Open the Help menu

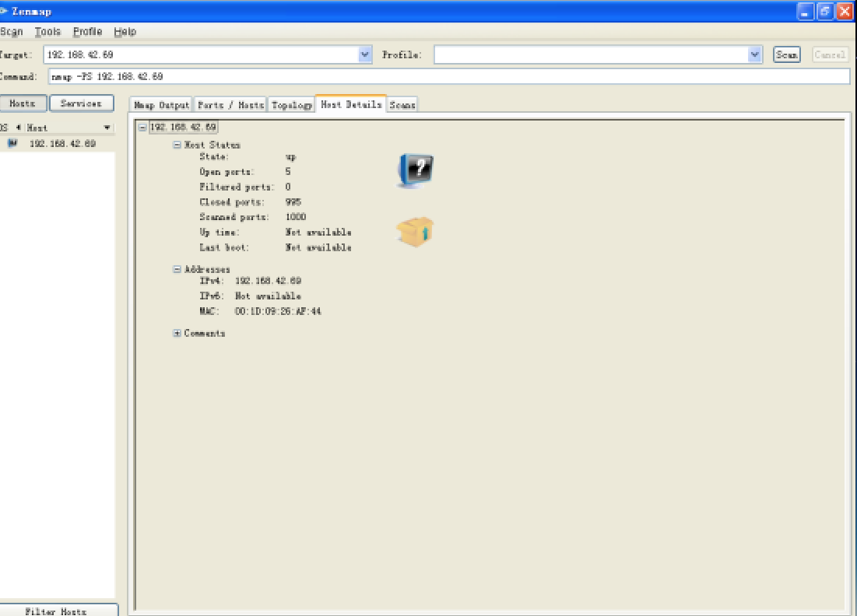click(125, 32)
